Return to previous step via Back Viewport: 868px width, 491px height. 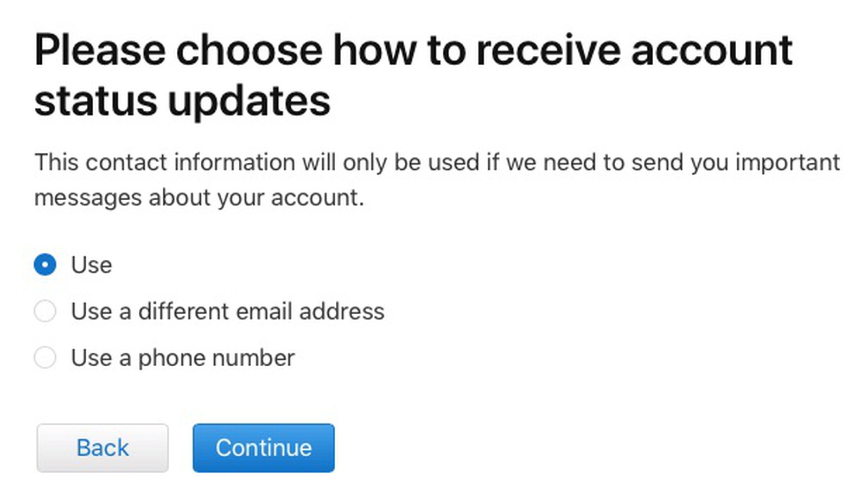click(x=102, y=448)
